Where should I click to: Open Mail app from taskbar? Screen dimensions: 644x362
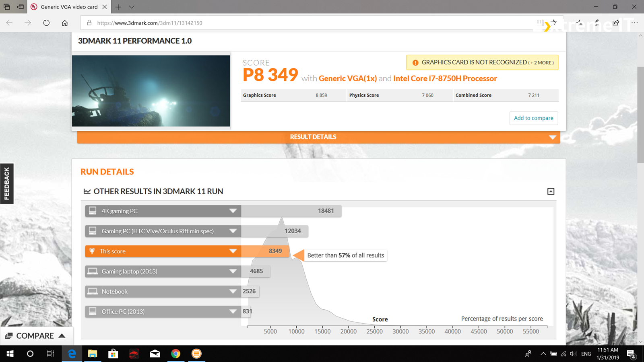point(155,354)
